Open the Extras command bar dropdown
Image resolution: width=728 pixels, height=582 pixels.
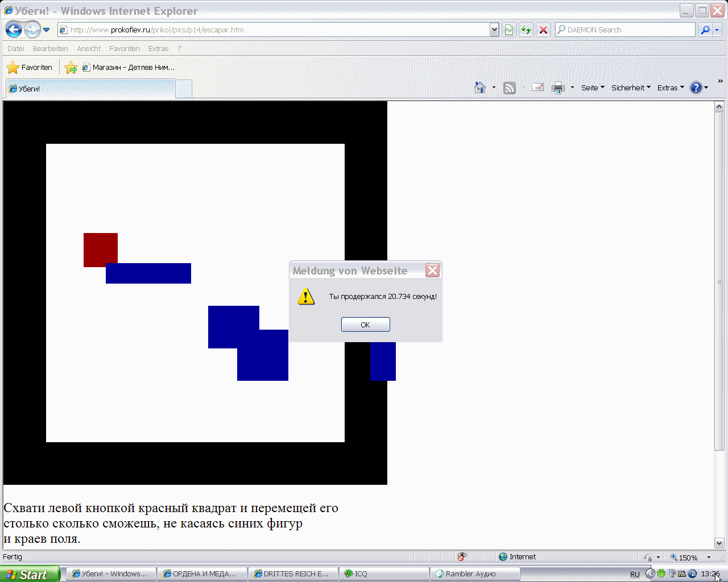(x=671, y=88)
